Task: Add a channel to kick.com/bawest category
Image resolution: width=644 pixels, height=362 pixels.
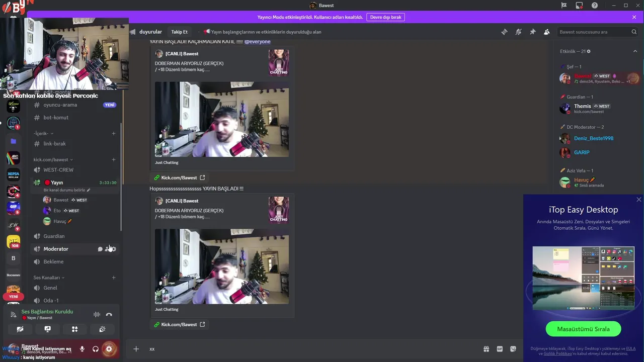Action: 114,159
